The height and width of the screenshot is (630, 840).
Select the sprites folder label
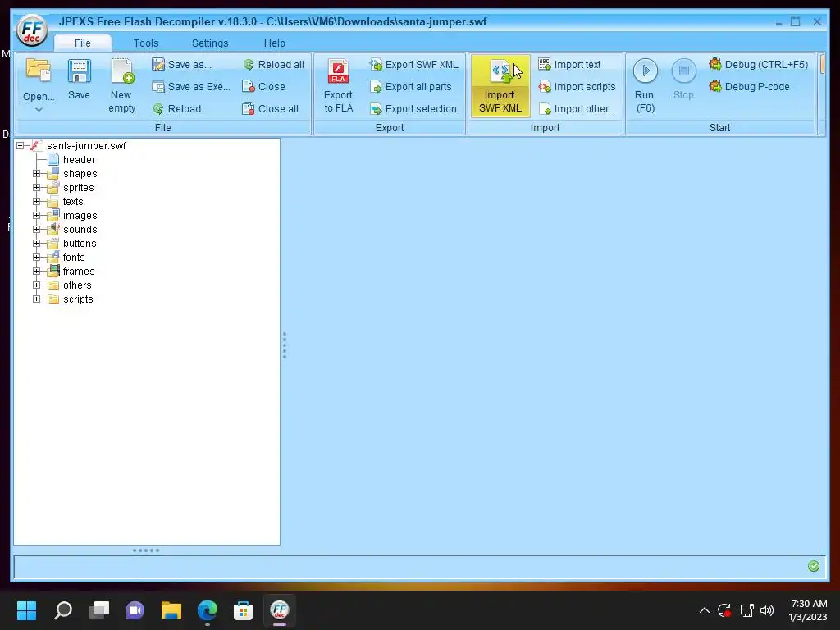pos(78,188)
